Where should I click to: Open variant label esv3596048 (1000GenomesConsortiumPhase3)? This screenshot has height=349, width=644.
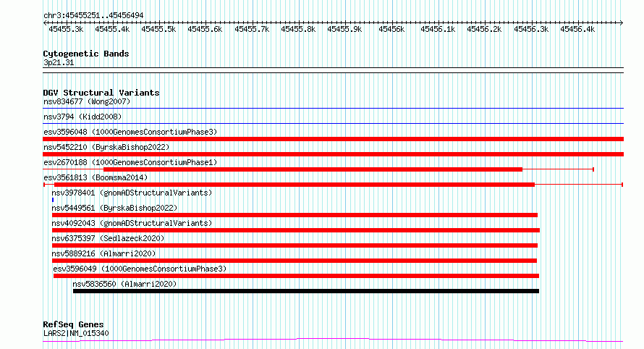(130, 132)
